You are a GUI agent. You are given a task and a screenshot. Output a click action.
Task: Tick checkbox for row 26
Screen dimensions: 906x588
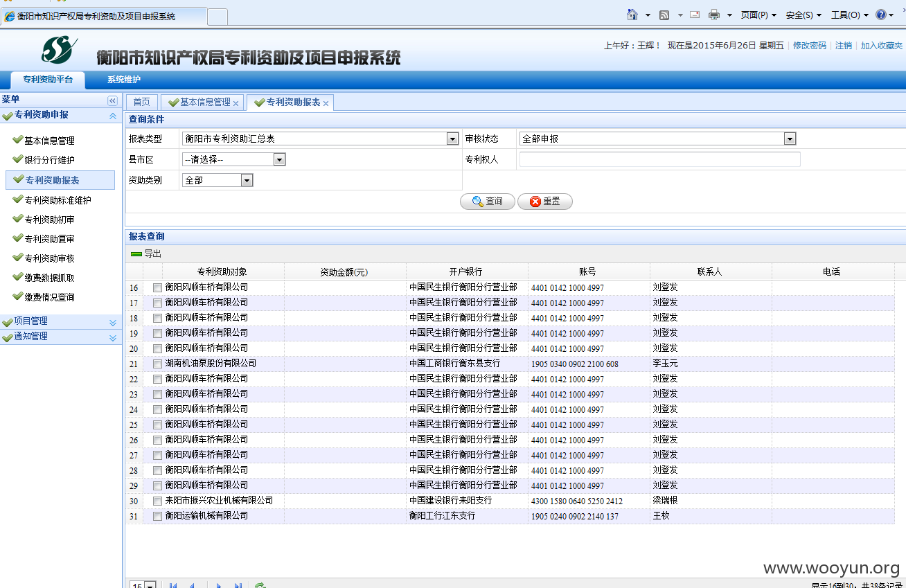[x=157, y=440]
